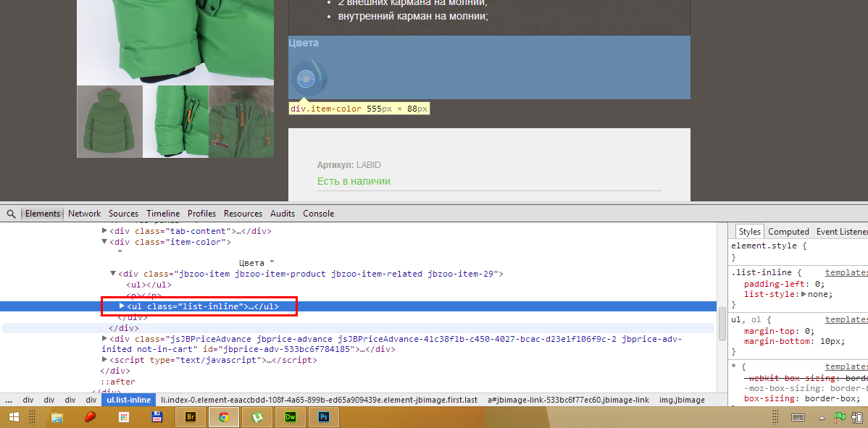Image resolution: width=868 pixels, height=428 pixels.
Task: Open templates source link for .list-inline rule
Action: 846,272
